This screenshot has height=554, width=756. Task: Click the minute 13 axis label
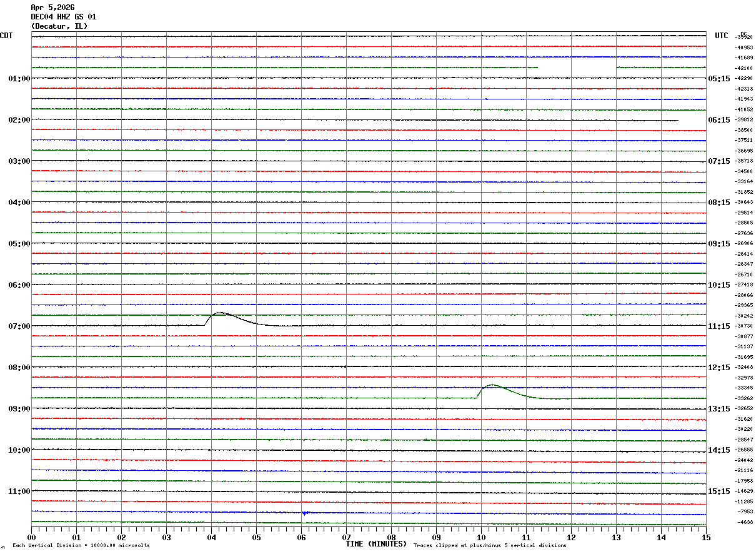616,537
